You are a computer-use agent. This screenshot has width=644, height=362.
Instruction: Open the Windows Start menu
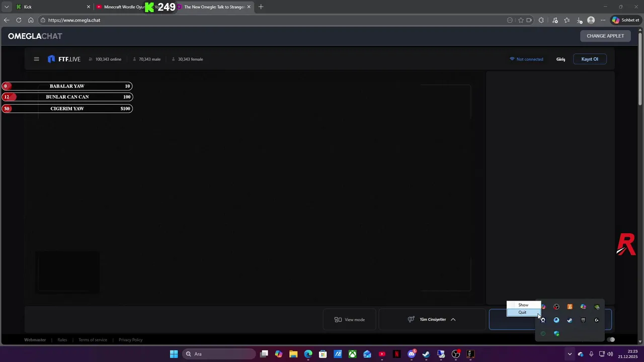point(174,354)
